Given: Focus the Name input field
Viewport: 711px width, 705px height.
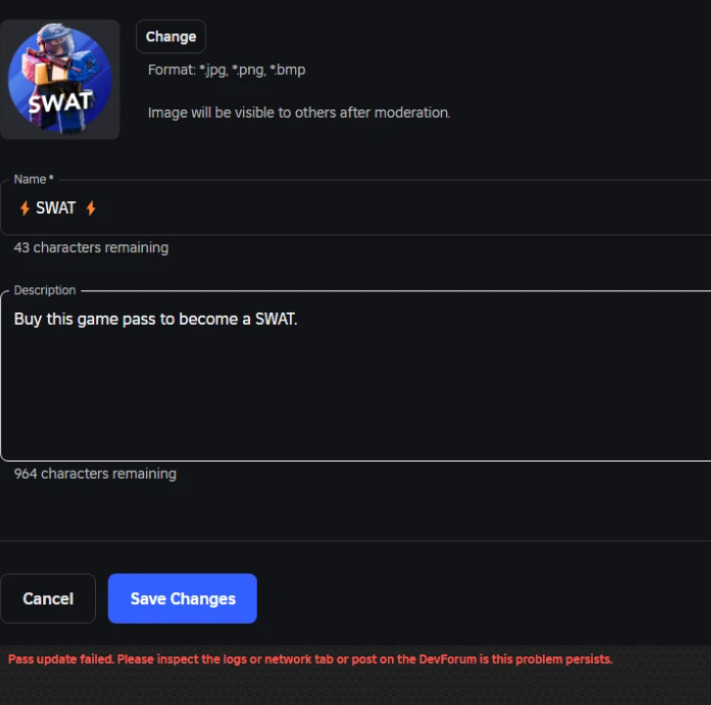Looking at the screenshot, I should pos(356,208).
